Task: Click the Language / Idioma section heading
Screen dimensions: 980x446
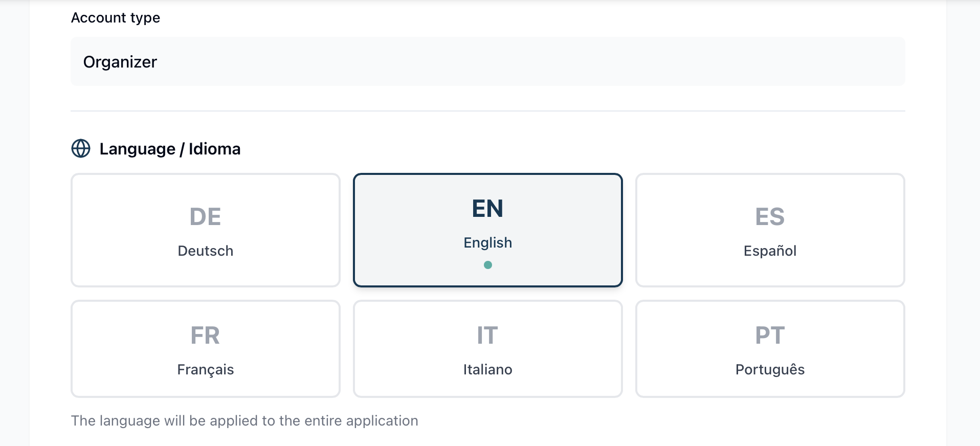Action: click(170, 149)
